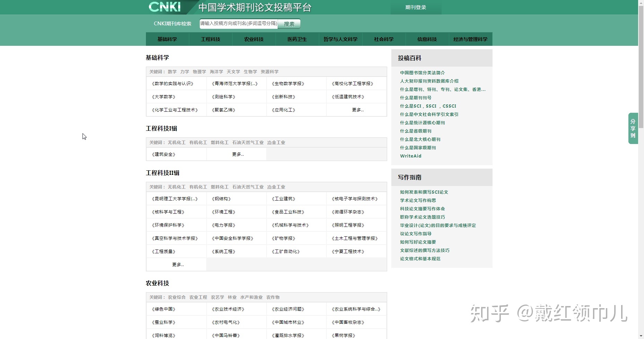The image size is (644, 339).
Task: Open journal 《生物数学学报》
Action: (288, 84)
